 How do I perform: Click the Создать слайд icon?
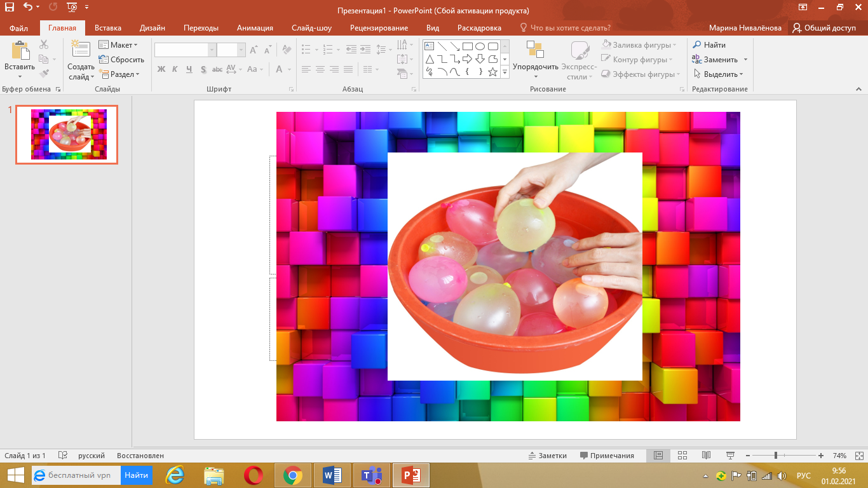pyautogui.click(x=81, y=50)
